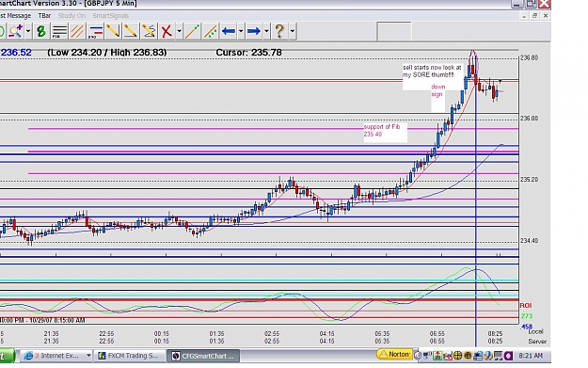Click the blue right arrow button
Viewport: 588px width, 368px height.
254,31
